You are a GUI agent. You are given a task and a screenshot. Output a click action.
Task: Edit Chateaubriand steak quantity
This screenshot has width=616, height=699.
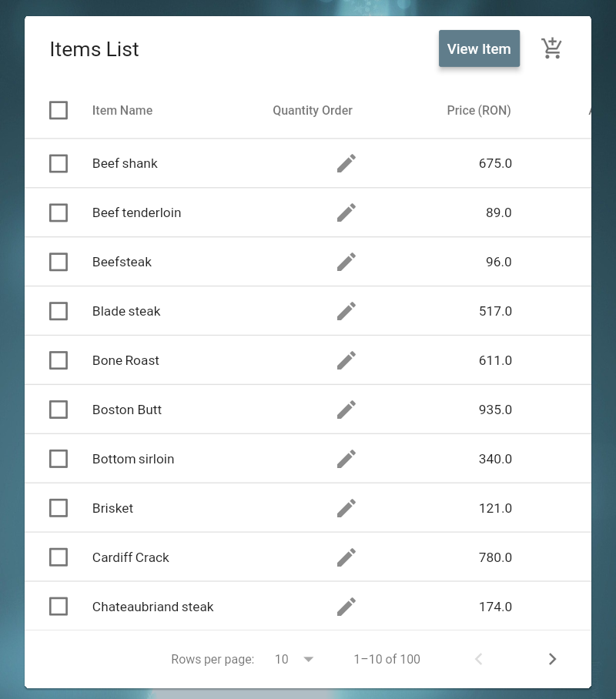pyautogui.click(x=346, y=607)
